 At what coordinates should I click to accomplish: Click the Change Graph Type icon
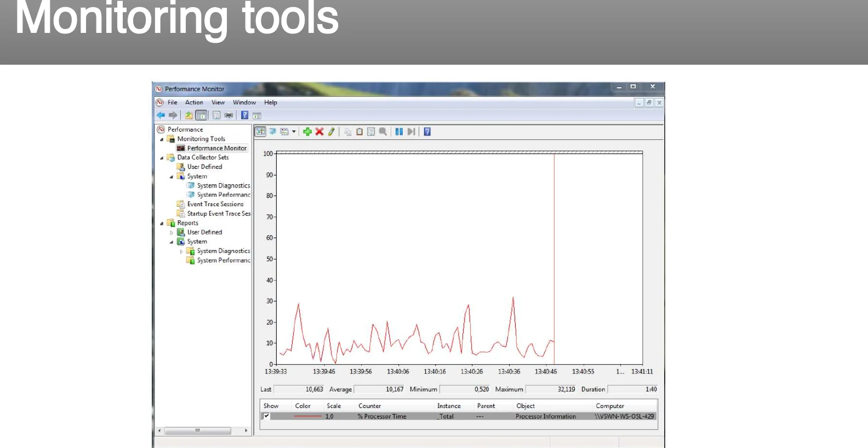click(x=284, y=132)
